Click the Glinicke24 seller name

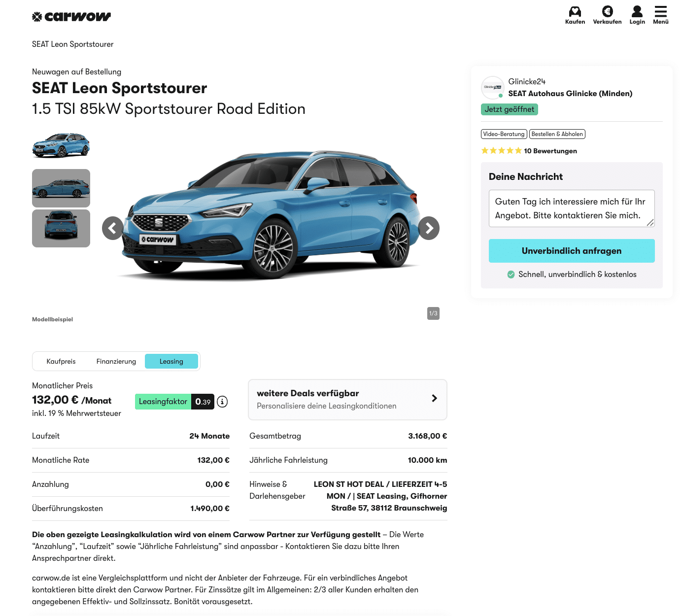pos(527,82)
